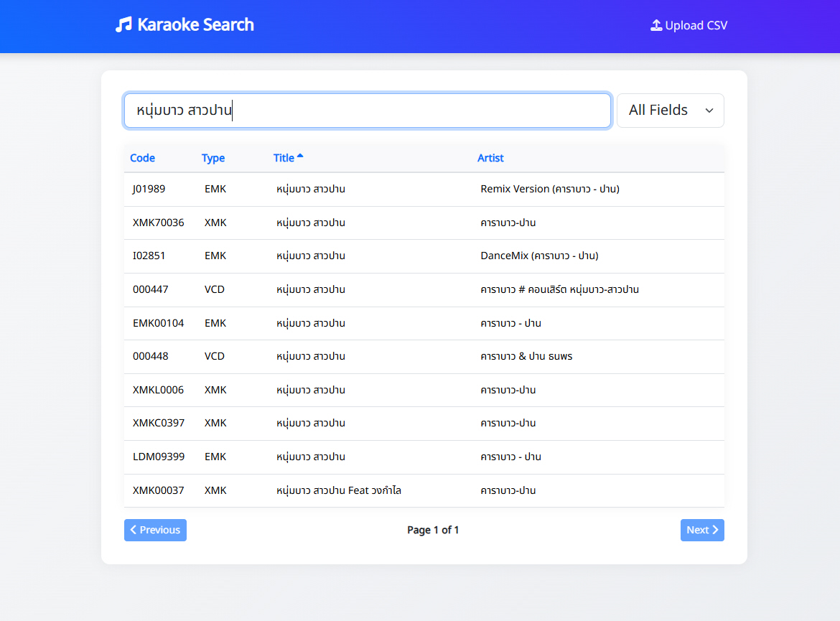The image size is (840, 621).
Task: Click the upload arrow icon beside Upload CSV
Action: [x=656, y=25]
